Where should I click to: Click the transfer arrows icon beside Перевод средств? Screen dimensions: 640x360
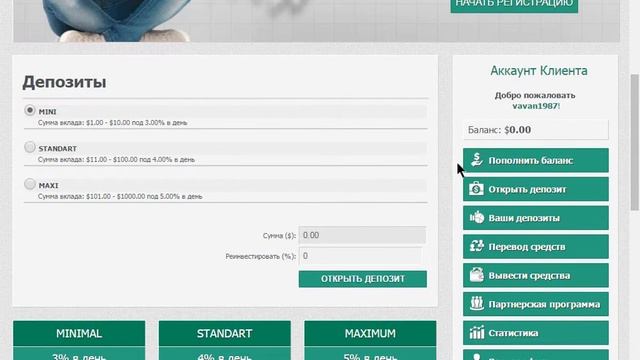point(476,246)
